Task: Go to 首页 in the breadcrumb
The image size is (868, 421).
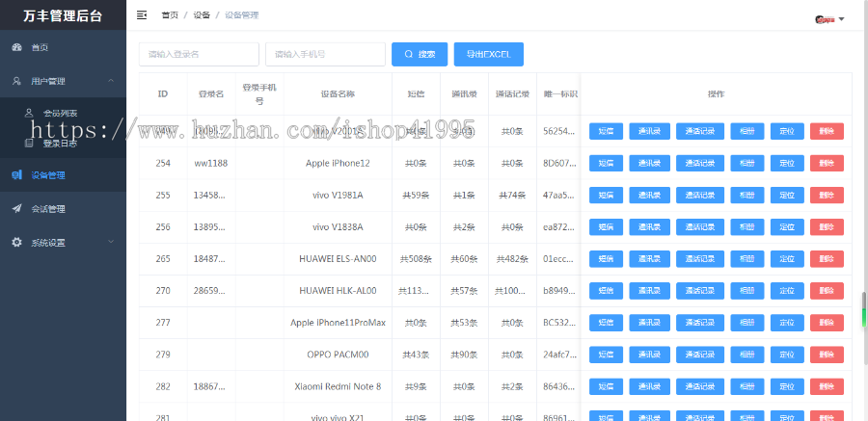Action: pos(170,15)
